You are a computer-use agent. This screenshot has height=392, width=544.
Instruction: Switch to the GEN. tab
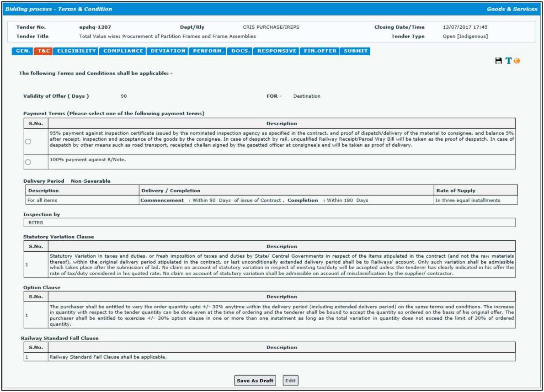(22, 52)
